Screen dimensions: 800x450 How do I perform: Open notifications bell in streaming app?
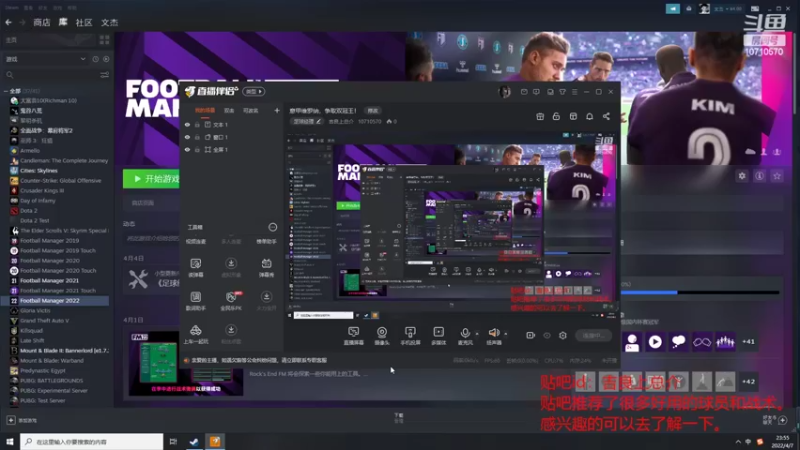(589, 116)
